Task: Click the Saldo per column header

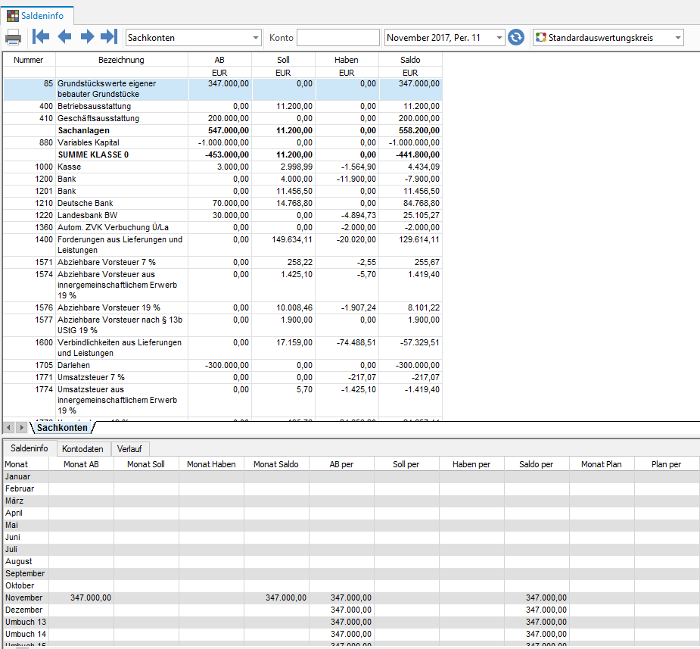Action: (x=536, y=464)
